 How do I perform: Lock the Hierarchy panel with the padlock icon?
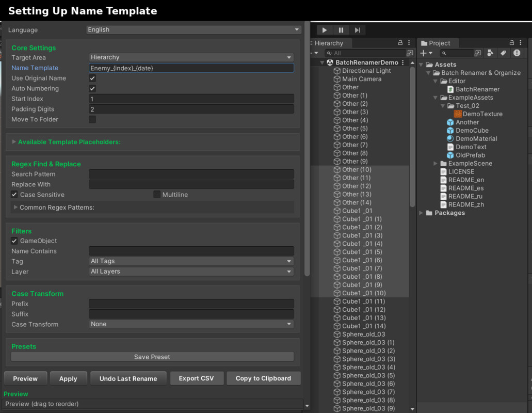(x=400, y=43)
